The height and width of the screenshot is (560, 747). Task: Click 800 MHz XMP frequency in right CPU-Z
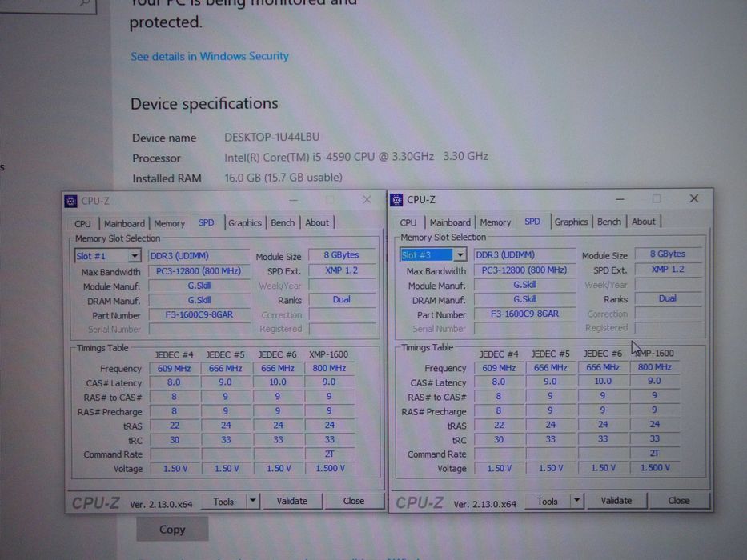[x=655, y=367]
